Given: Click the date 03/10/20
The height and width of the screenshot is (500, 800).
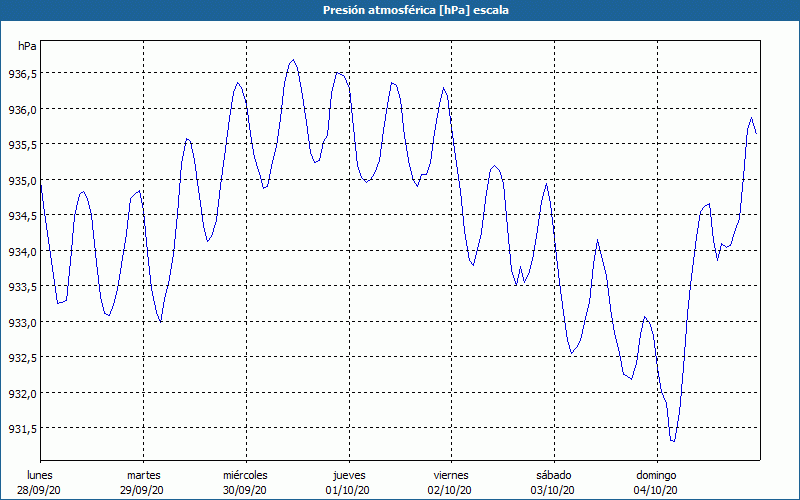Looking at the screenshot, I should point(553,490).
